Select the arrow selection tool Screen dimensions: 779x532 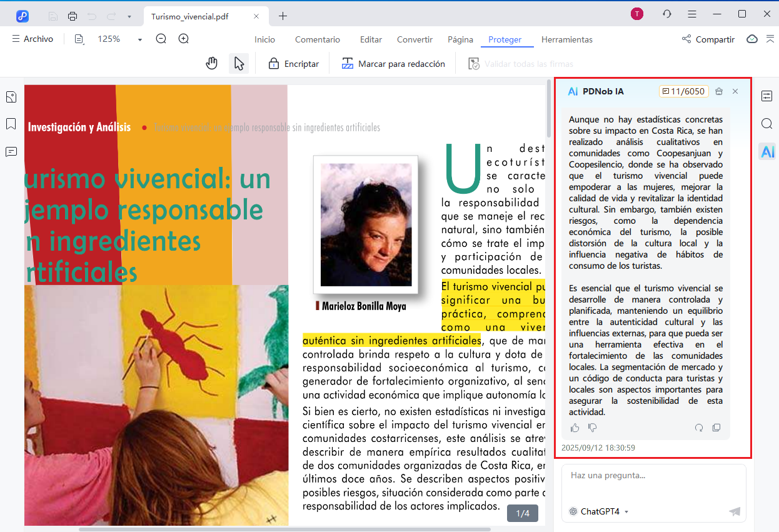pos(239,64)
